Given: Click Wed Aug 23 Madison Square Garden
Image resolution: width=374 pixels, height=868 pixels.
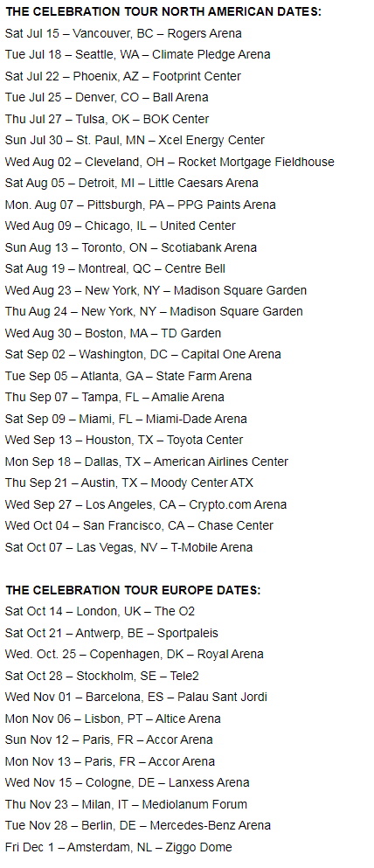Looking at the screenshot, I should coord(156,290).
